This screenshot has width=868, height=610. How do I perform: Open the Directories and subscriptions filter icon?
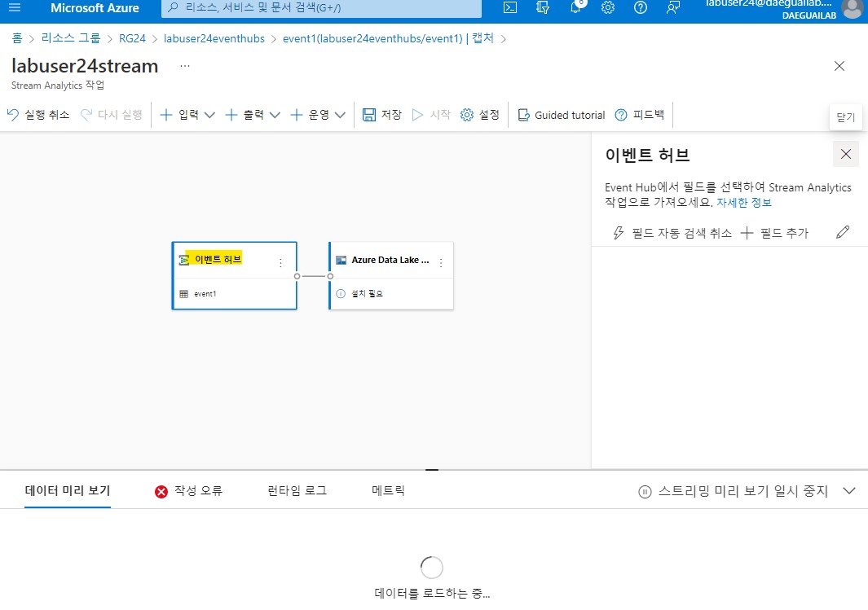[543, 8]
